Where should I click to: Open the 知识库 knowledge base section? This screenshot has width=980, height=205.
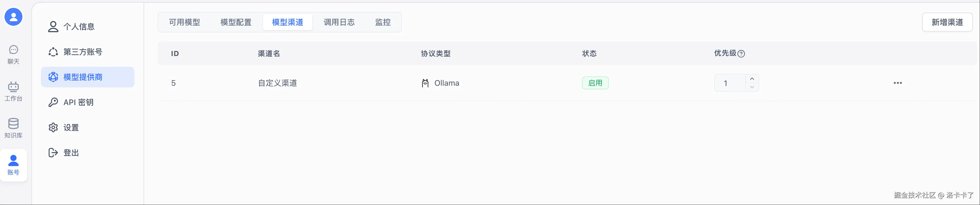tap(13, 128)
